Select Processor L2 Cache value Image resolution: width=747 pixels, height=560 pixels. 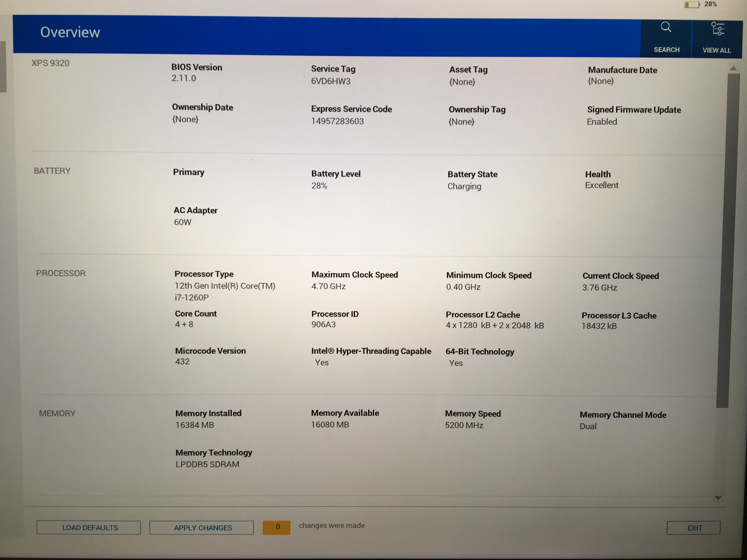tap(495, 325)
